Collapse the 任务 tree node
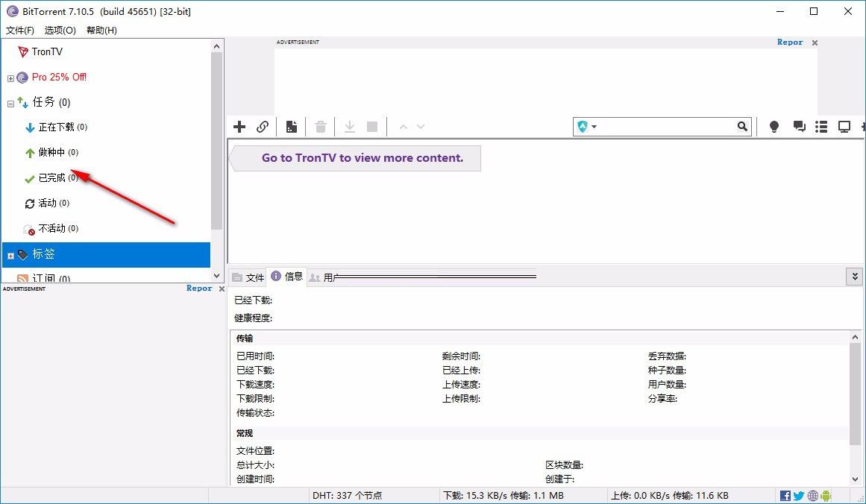 pos(10,104)
